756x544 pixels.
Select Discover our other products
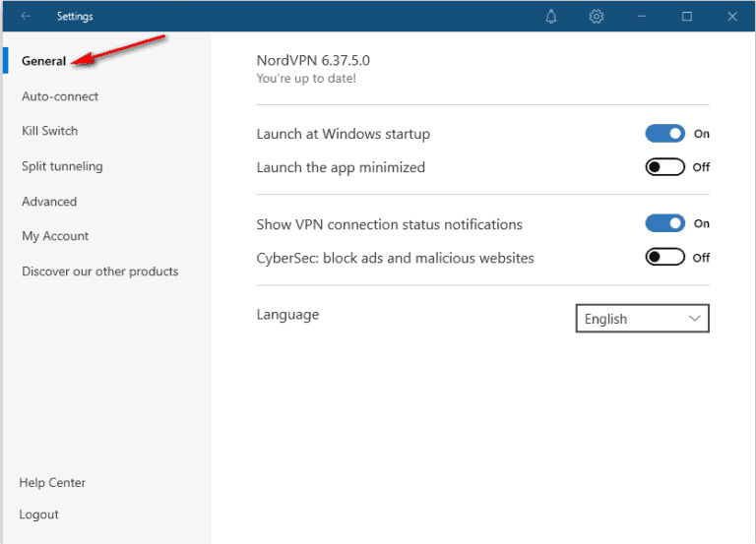pos(99,272)
